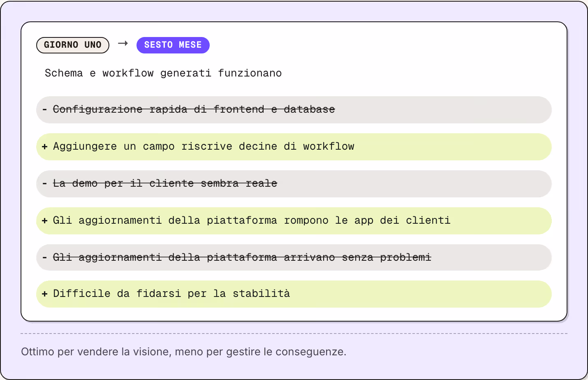Click the struck row 'La demo per il cliente sembra reale'

pyautogui.click(x=294, y=184)
